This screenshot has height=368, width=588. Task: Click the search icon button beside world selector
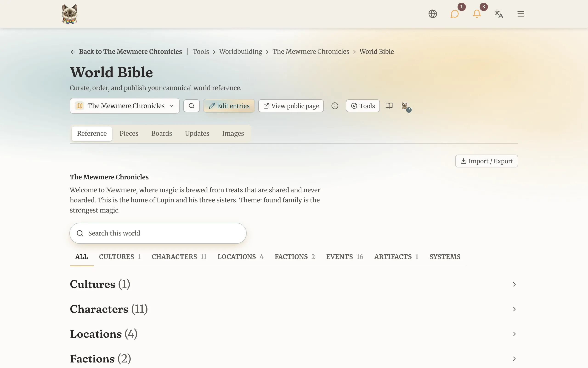click(x=192, y=106)
